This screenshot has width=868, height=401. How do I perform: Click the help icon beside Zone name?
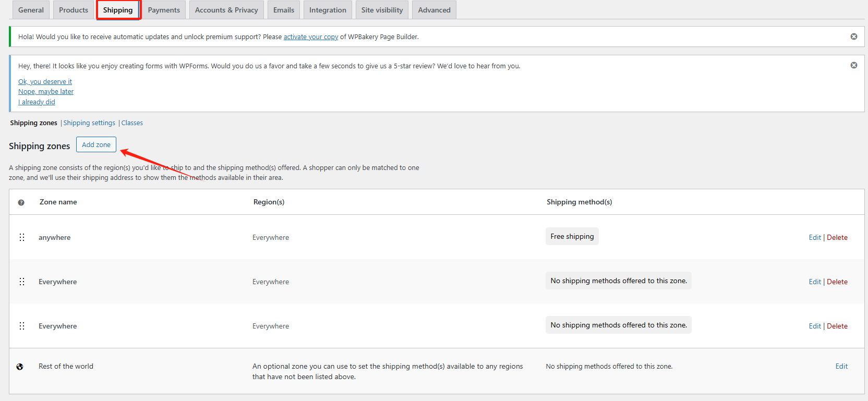(x=21, y=202)
